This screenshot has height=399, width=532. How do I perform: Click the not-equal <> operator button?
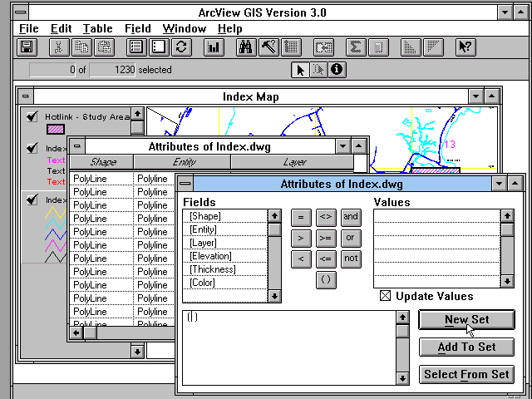pyautogui.click(x=326, y=217)
